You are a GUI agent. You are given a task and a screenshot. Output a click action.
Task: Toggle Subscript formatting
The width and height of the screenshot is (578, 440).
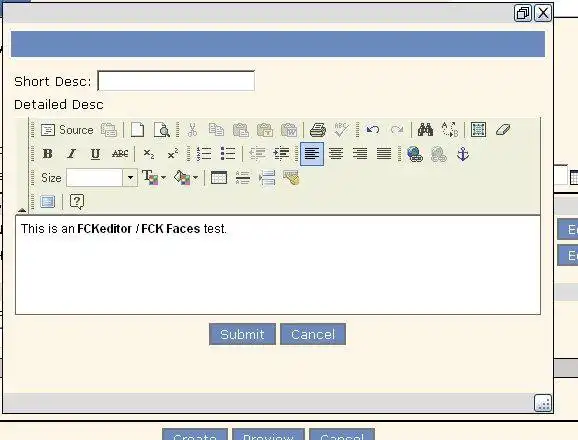pyautogui.click(x=149, y=154)
